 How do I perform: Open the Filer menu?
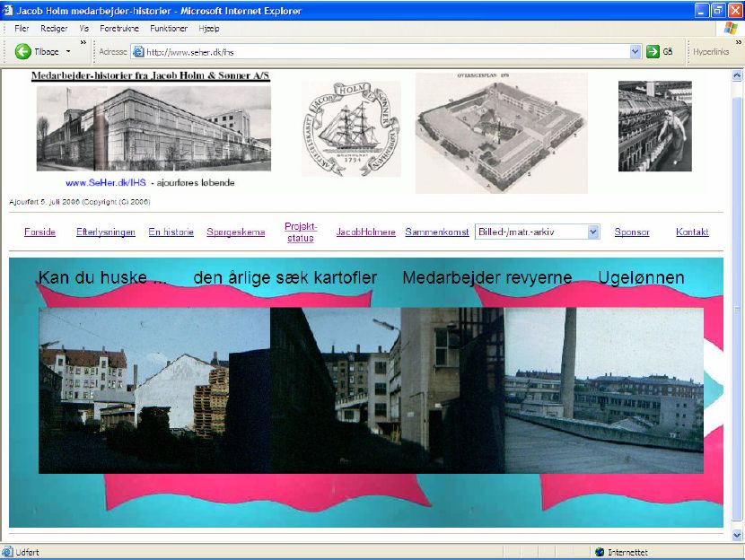click(x=22, y=29)
